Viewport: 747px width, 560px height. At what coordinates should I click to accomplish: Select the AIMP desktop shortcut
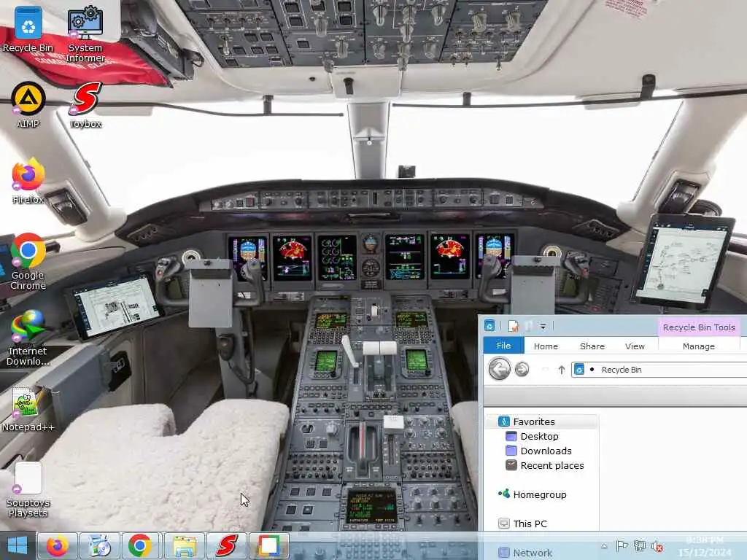coord(28,105)
